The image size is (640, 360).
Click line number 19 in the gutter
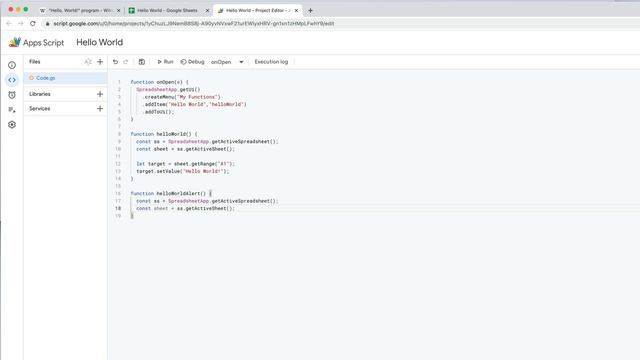(x=118, y=216)
